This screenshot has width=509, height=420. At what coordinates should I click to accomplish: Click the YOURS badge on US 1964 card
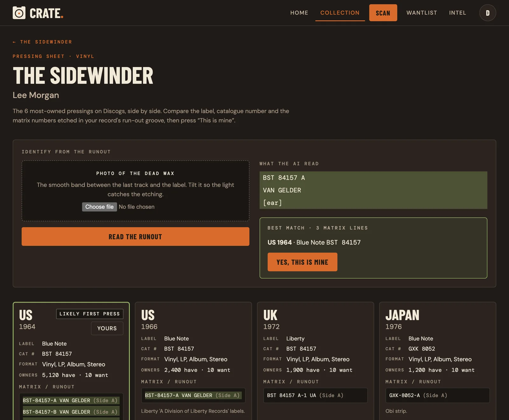[107, 328]
